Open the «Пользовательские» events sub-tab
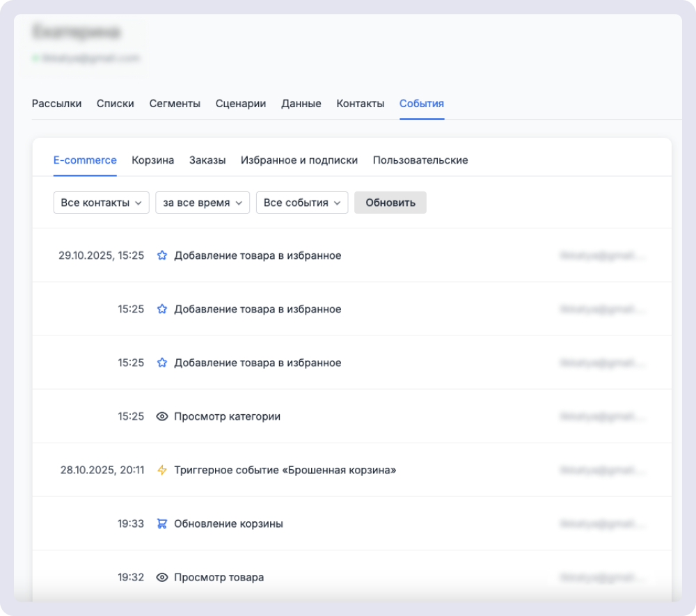696x616 pixels. point(420,160)
